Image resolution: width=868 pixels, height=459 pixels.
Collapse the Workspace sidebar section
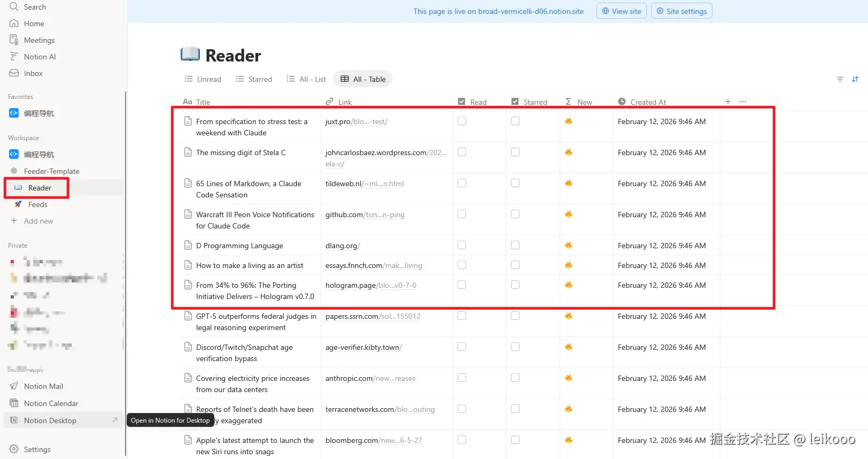24,138
